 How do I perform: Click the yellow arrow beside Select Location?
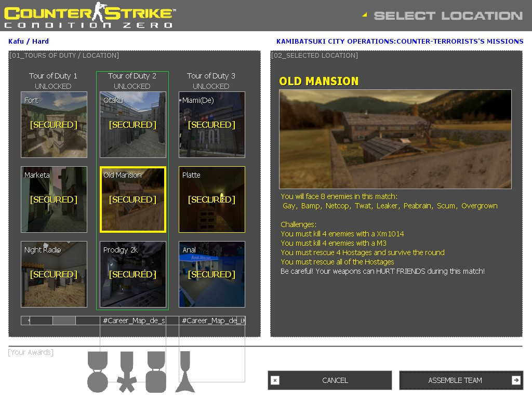pyautogui.click(x=365, y=15)
